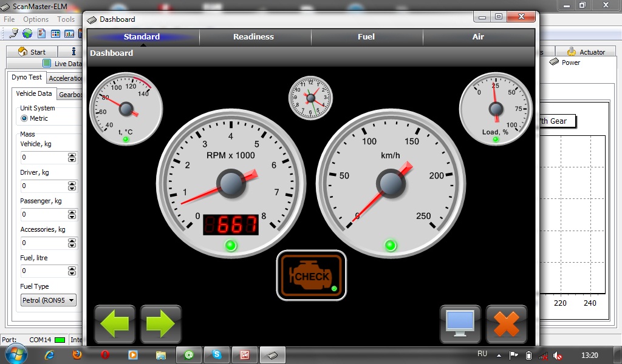Open Skype from the taskbar
Screen dimensions: 622x364
coord(216,354)
